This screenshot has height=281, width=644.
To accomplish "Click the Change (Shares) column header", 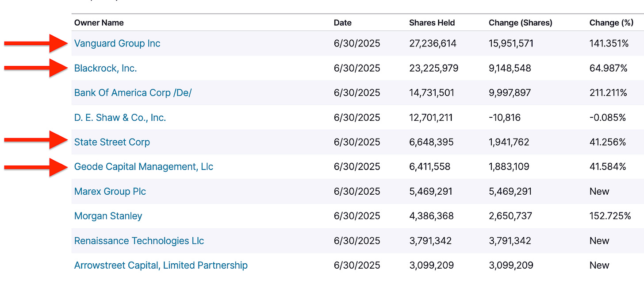I will point(520,23).
